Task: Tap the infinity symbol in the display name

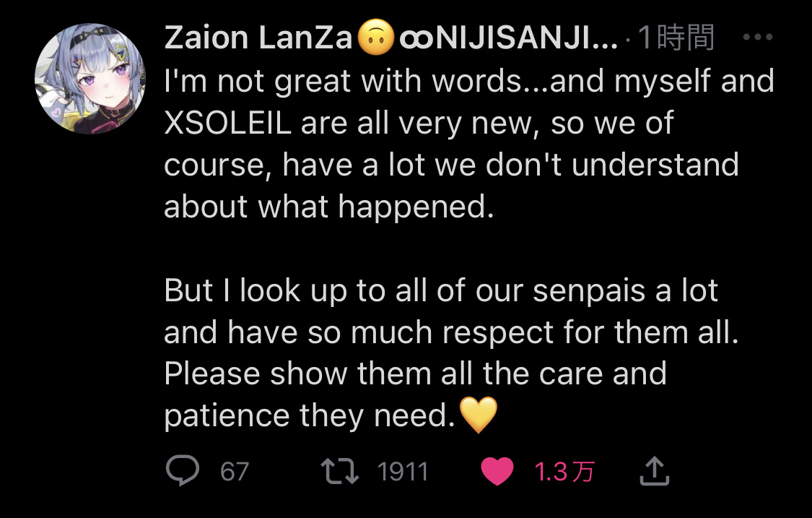Action: 416,39
